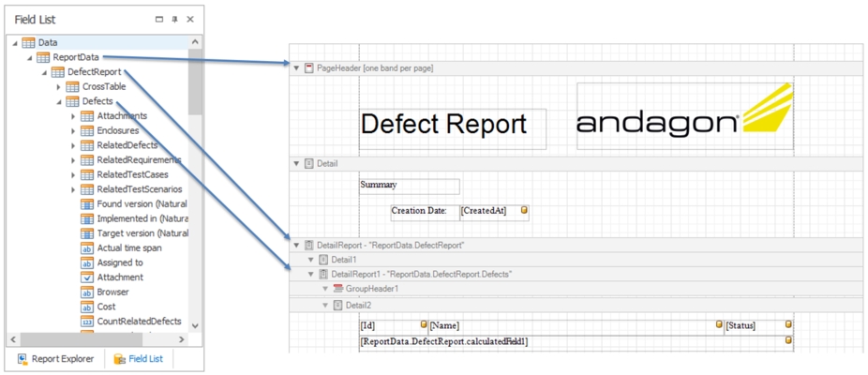Expand the Attachments tree node
This screenshot has width=868, height=375.
[73, 116]
